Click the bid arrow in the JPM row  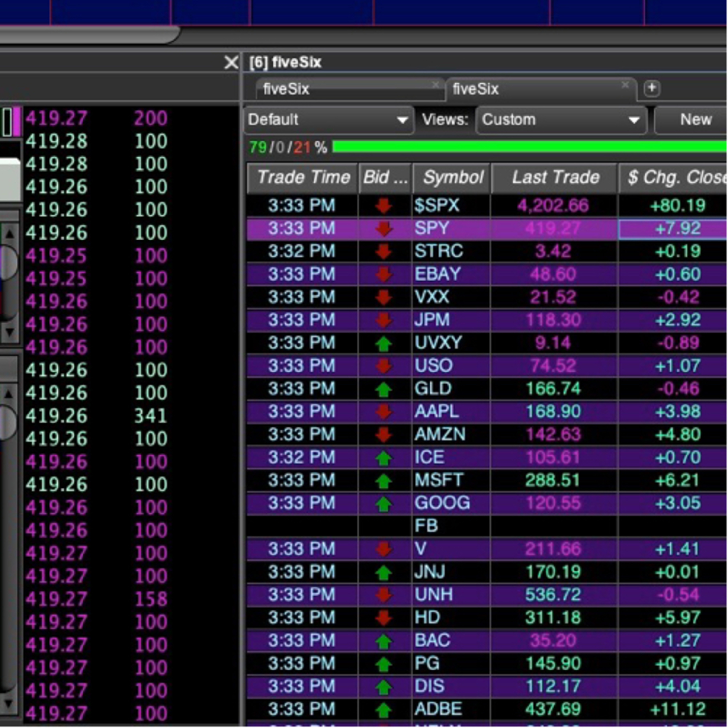point(384,320)
